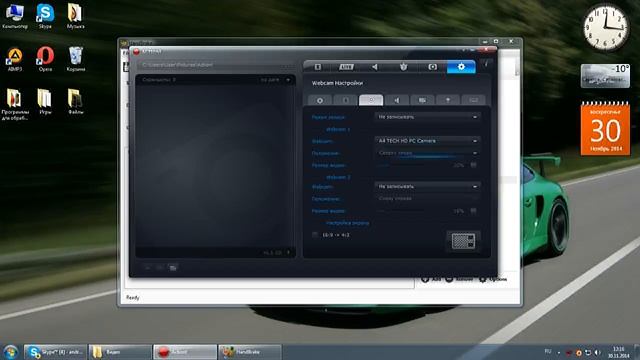Click the analog clock gadget
Viewport: 640px width, 360px height.
(605, 28)
